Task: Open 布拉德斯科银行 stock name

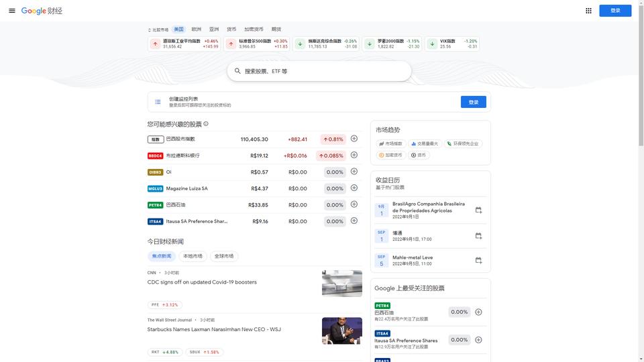Action: pyautogui.click(x=182, y=156)
